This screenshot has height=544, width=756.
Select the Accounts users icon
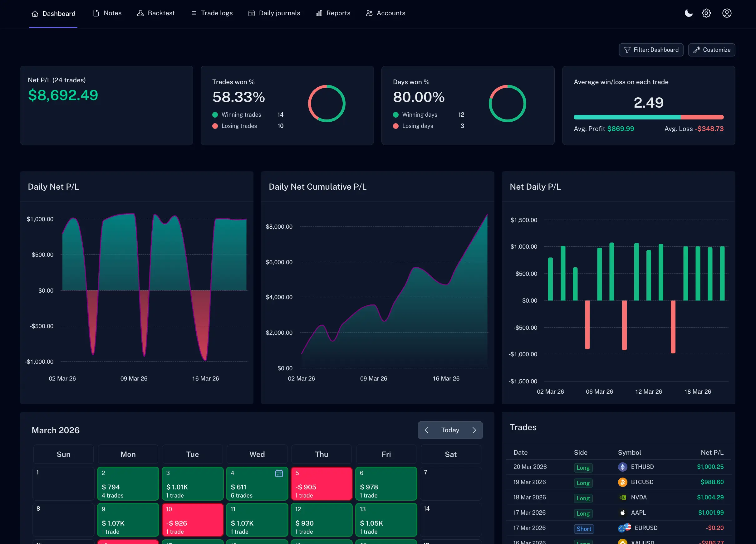coord(369,13)
